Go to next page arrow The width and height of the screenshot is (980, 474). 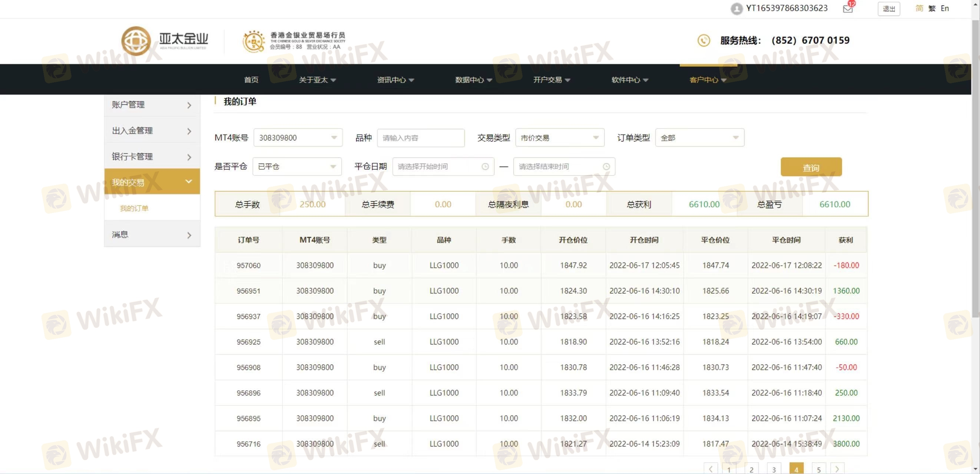tap(837, 469)
